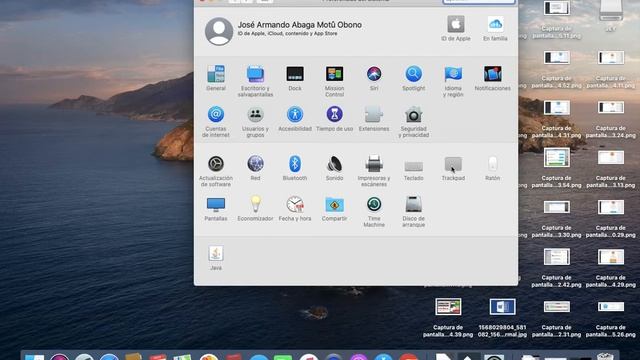Open Time Machine preferences
This screenshot has height=360, width=640.
tap(374, 204)
